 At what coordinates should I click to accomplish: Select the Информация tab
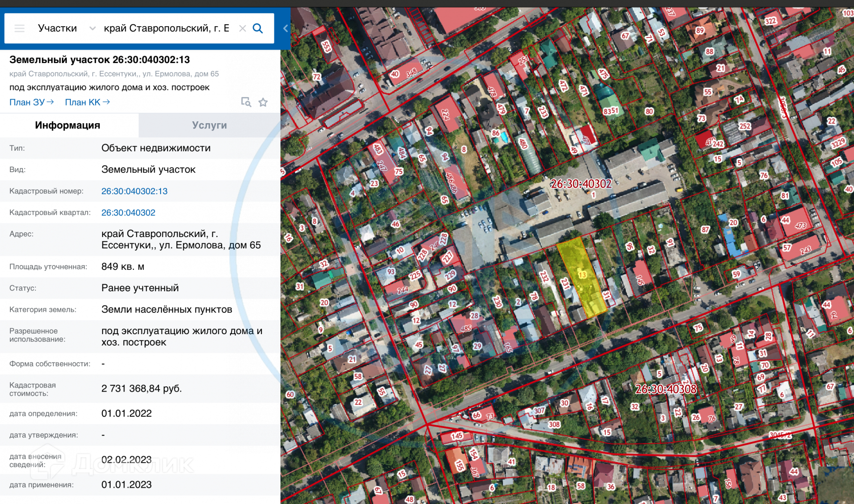click(x=68, y=125)
